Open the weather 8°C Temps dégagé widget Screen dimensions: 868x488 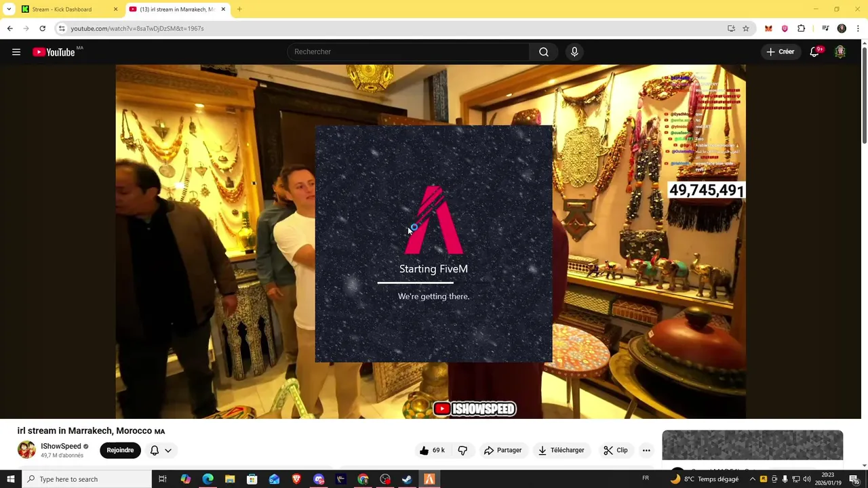pyautogui.click(x=704, y=479)
